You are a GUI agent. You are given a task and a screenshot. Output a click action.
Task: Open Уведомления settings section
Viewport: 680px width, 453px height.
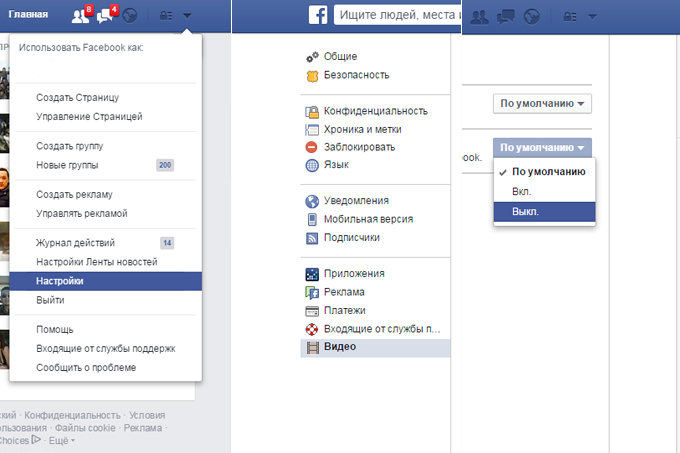356,201
